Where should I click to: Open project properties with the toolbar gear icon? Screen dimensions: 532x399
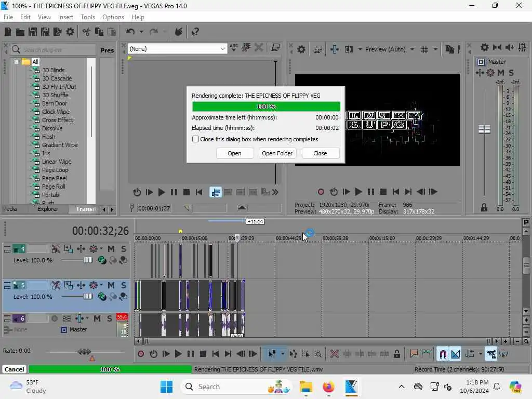[x=70, y=32]
